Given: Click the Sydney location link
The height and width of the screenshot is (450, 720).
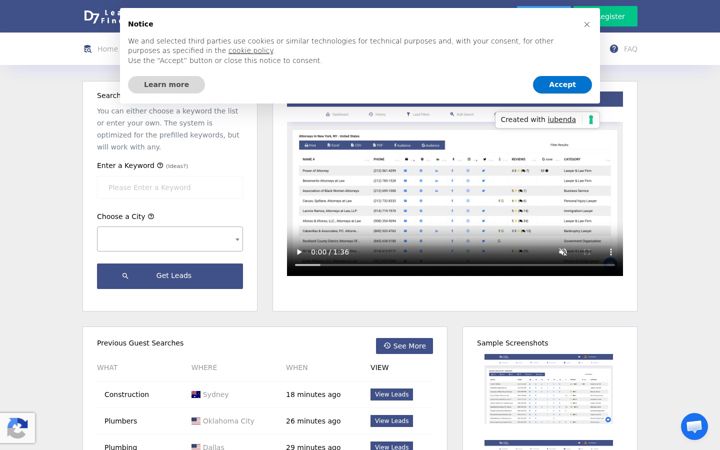Looking at the screenshot, I should tap(215, 394).
